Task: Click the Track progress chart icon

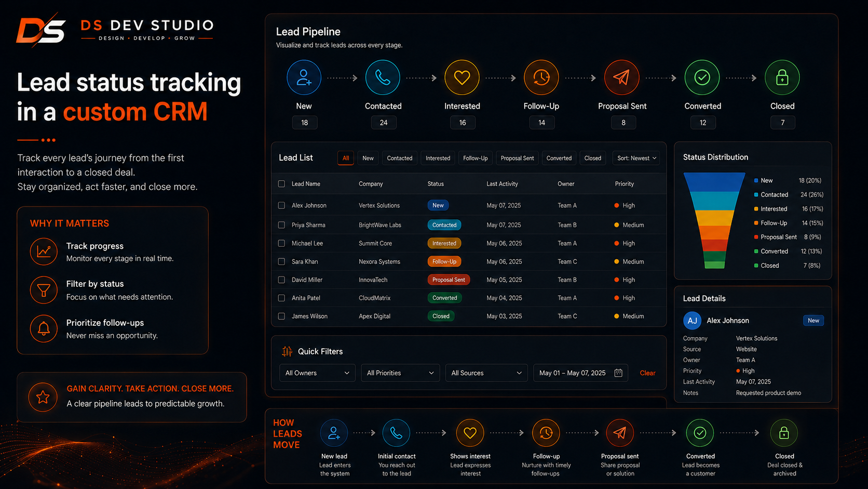Action: click(x=44, y=252)
